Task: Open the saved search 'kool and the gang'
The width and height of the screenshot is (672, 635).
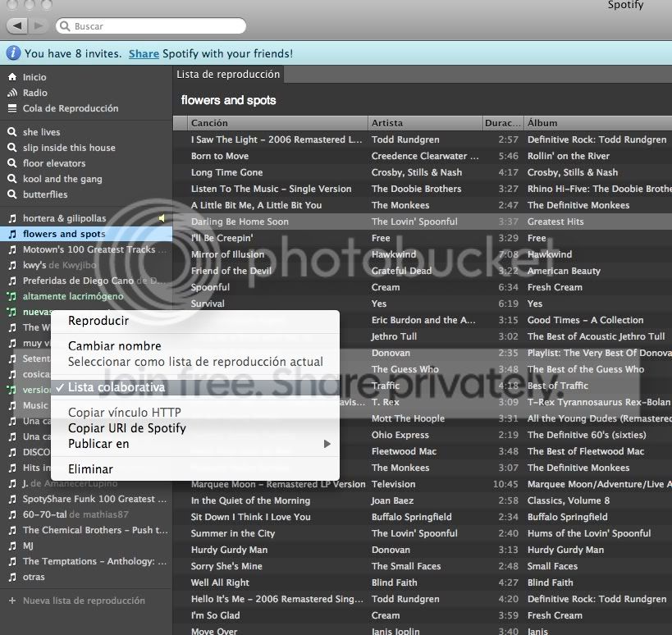Action: point(62,179)
